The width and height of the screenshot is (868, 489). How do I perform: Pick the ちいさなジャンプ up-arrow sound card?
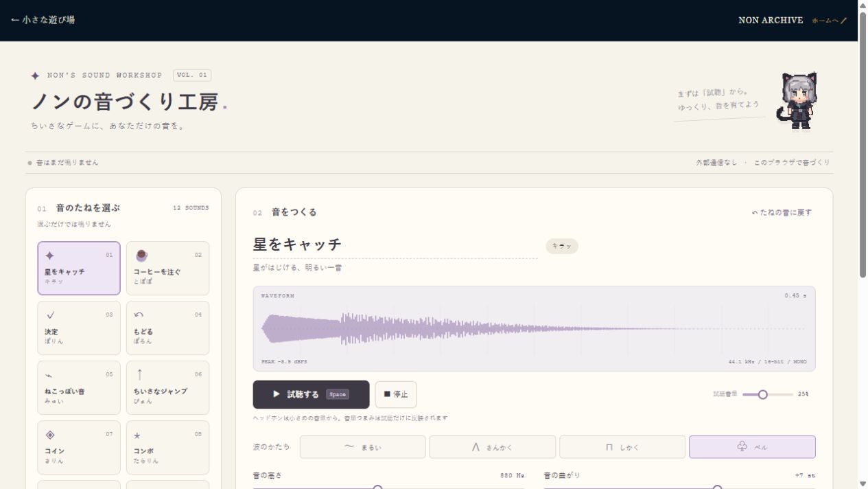click(167, 387)
